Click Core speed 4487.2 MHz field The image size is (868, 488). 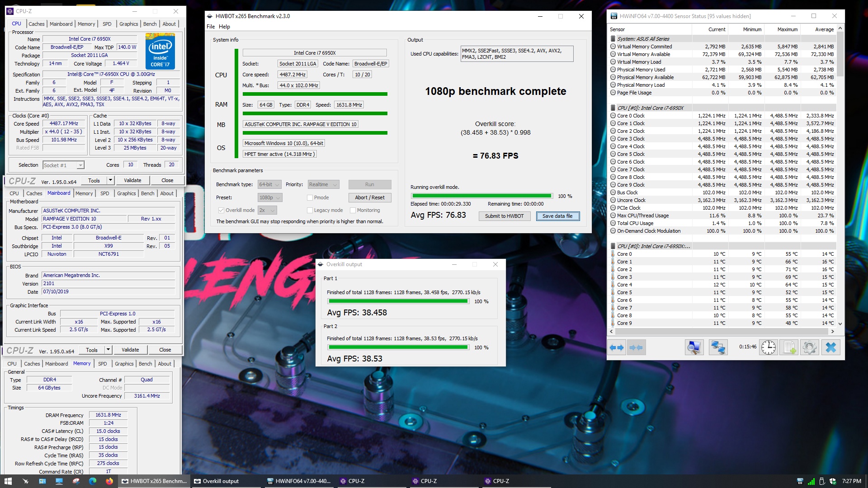pyautogui.click(x=292, y=75)
